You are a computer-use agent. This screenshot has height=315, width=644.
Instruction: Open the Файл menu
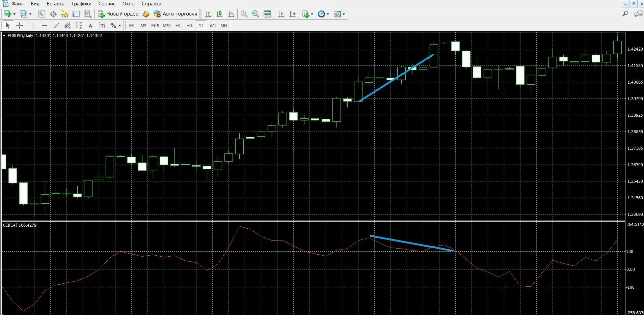(17, 4)
